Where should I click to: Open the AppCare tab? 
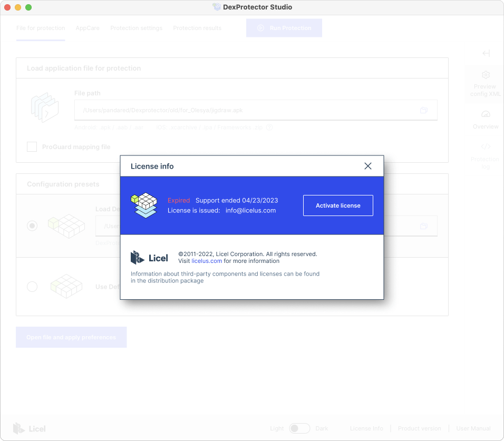point(88,28)
